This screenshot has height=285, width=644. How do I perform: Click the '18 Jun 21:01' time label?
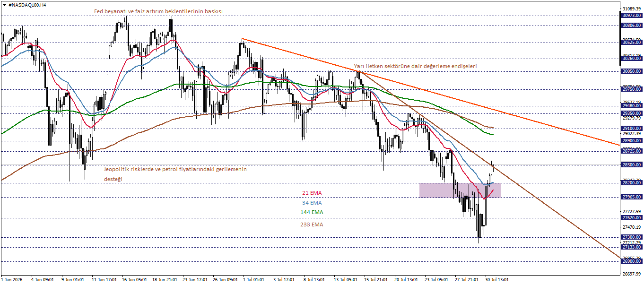pos(165,279)
